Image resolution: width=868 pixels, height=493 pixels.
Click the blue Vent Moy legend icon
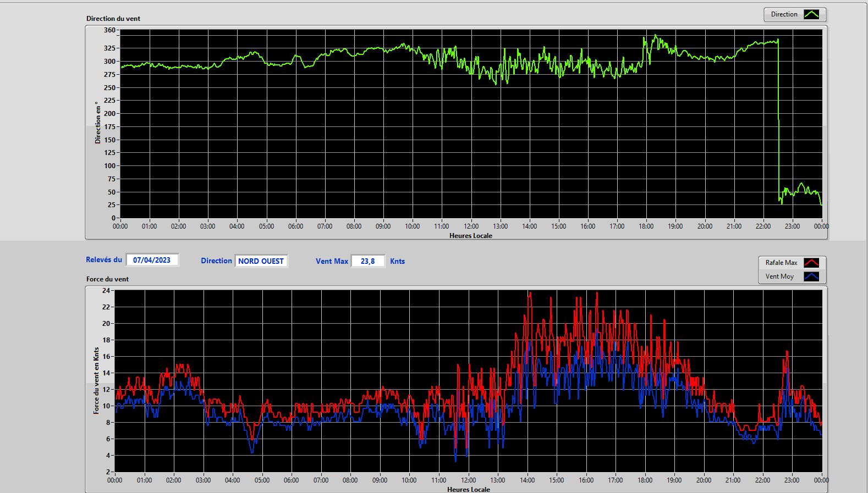(x=811, y=276)
